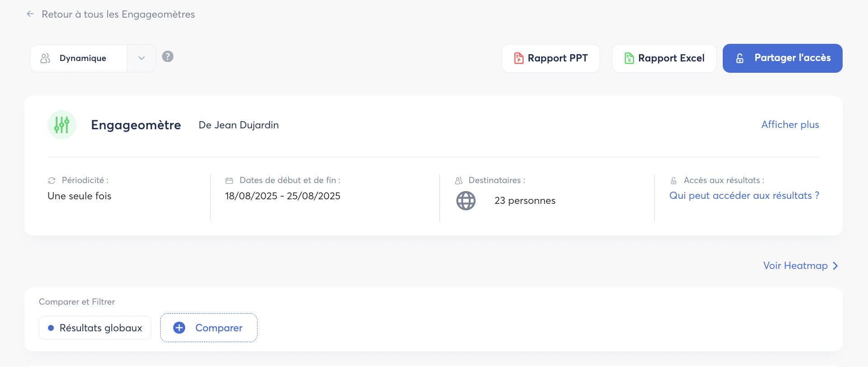Open the Dynamique view selector
Screen dimensions: 868x367
point(83,58)
